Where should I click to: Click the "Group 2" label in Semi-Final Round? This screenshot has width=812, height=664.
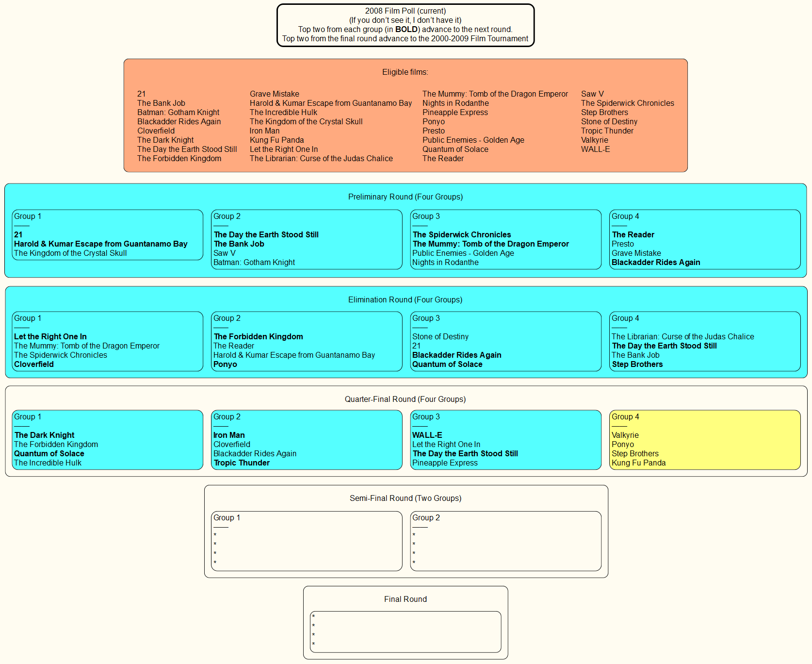pyautogui.click(x=426, y=518)
